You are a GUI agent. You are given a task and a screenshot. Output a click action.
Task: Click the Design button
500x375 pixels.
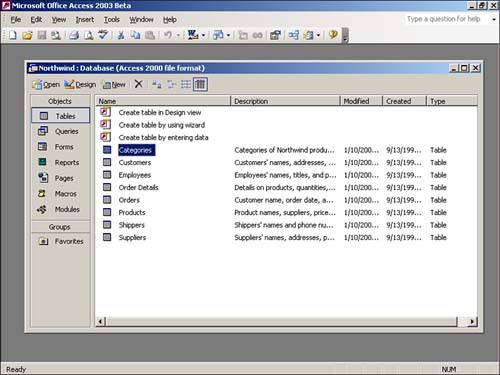(x=80, y=84)
